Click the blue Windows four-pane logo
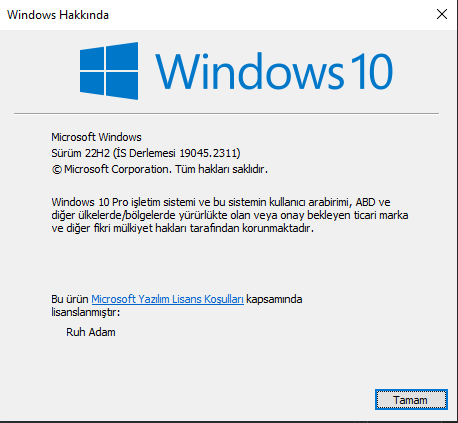The width and height of the screenshot is (458, 423). pyautogui.click(x=109, y=71)
